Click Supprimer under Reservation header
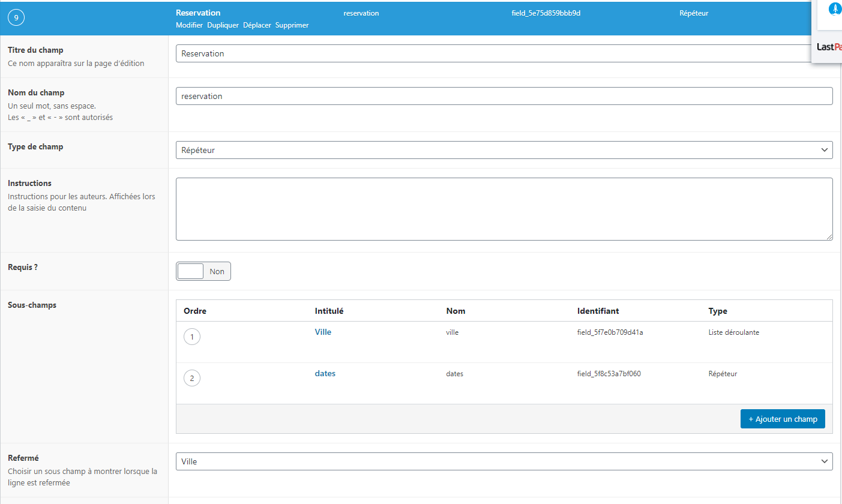 pyautogui.click(x=292, y=25)
